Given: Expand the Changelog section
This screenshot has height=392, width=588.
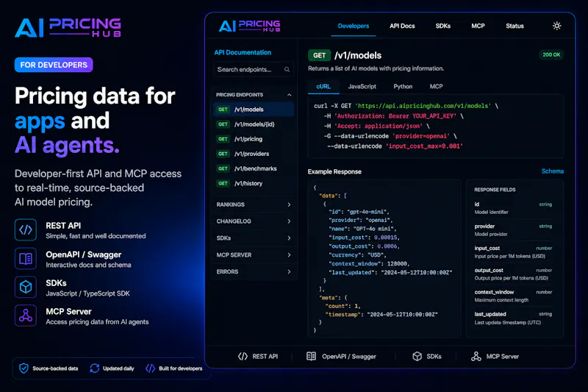Looking at the screenshot, I should click(x=254, y=221).
